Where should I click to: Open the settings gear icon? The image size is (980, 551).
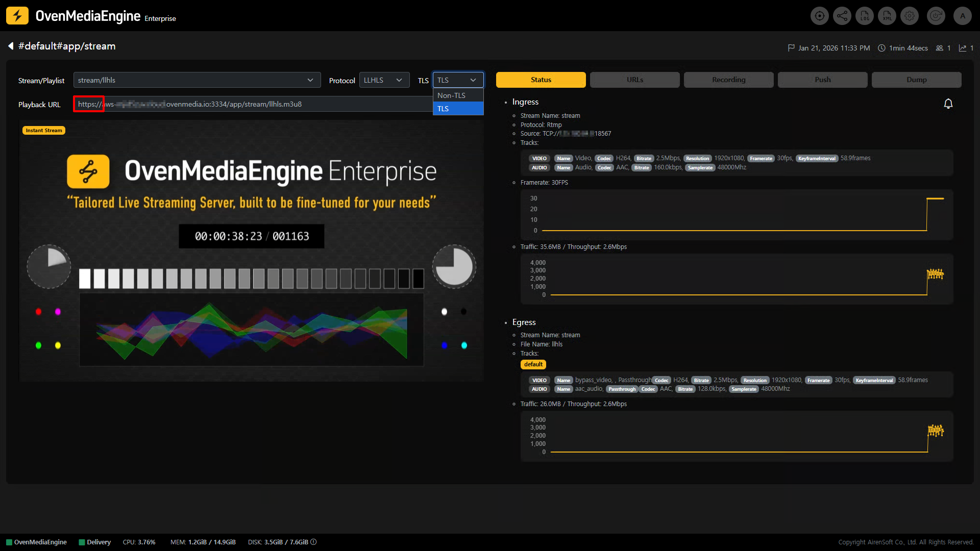coord(910,16)
